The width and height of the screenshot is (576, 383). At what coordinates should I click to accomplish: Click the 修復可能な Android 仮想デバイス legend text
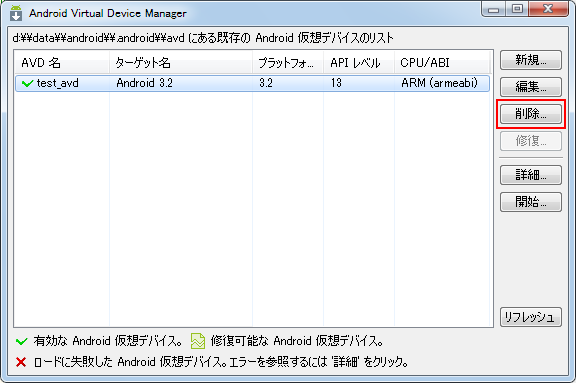pyautogui.click(x=297, y=341)
